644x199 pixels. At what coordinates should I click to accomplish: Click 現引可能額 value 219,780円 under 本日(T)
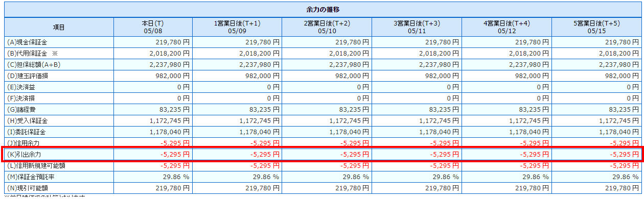pos(173,188)
